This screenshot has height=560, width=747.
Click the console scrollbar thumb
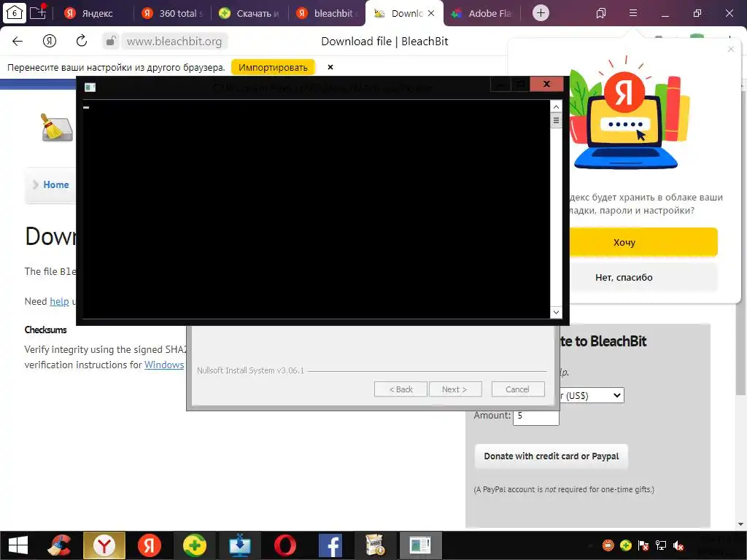point(556,120)
